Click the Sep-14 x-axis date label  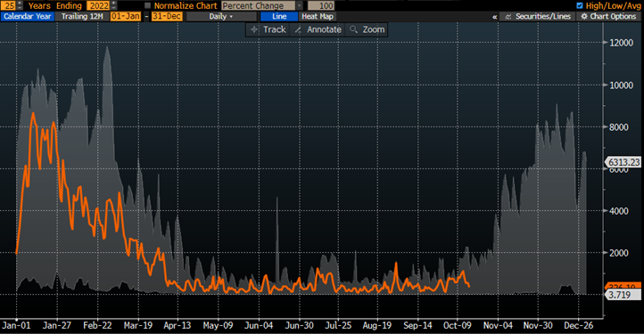[417, 325]
